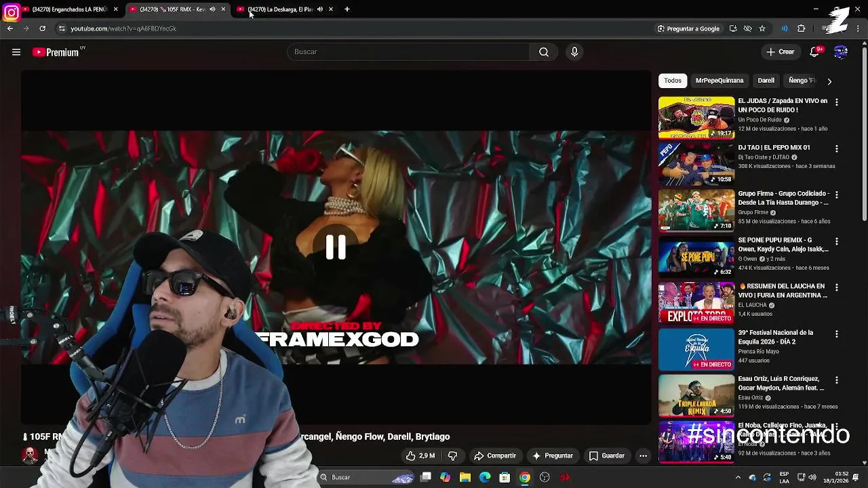Open DJ TAO | EL PEPO MIX 01 thumbnail

click(x=696, y=164)
